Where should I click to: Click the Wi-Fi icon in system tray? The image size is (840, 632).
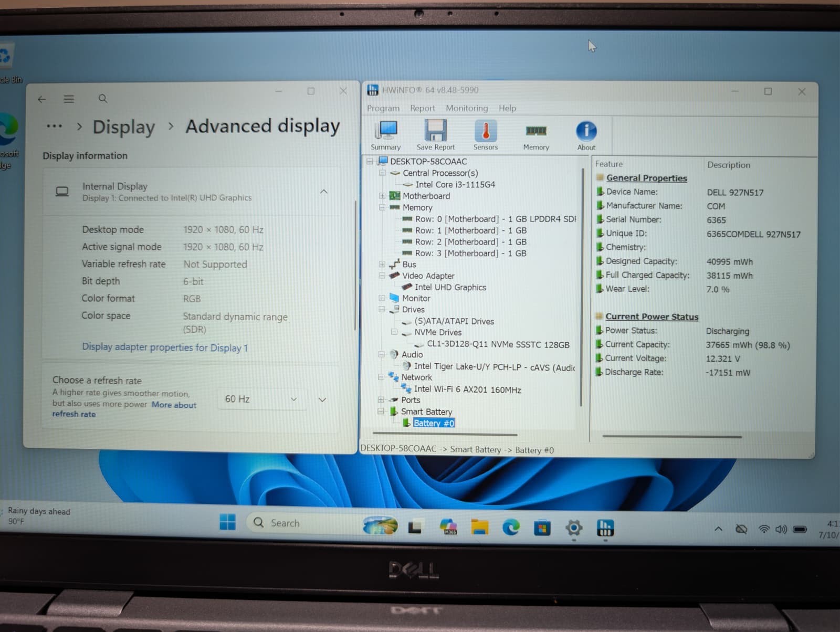tap(764, 529)
